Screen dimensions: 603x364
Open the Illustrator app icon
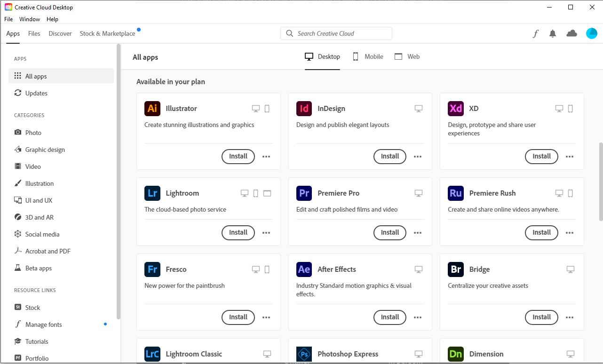(152, 108)
